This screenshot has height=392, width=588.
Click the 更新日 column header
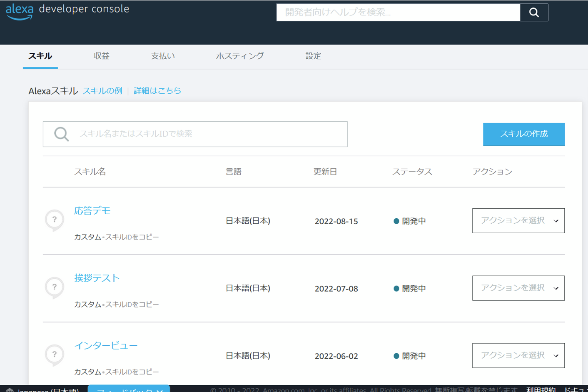[x=325, y=172]
